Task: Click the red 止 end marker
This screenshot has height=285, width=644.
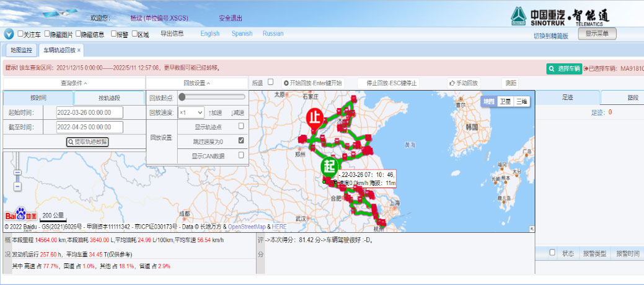Action: (x=315, y=119)
